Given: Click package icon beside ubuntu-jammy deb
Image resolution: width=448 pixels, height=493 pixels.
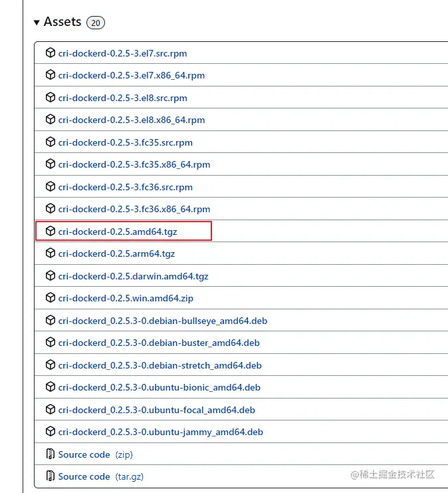Looking at the screenshot, I should (51, 431).
